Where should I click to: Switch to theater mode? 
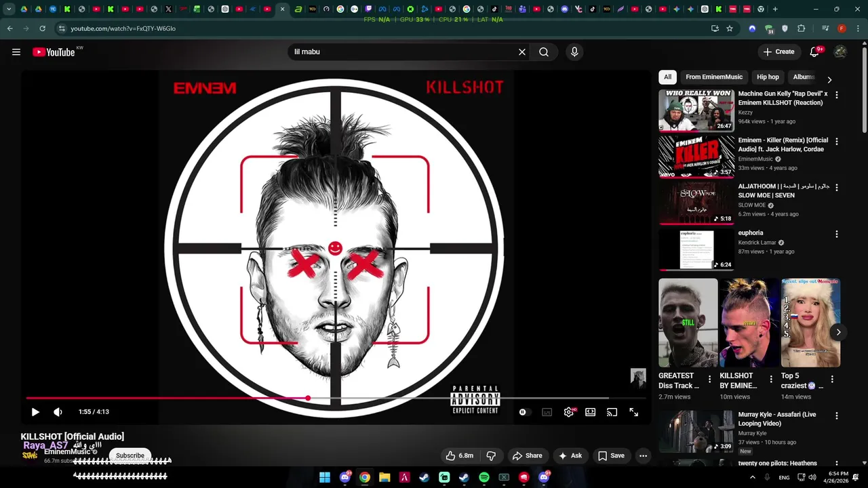tap(591, 412)
